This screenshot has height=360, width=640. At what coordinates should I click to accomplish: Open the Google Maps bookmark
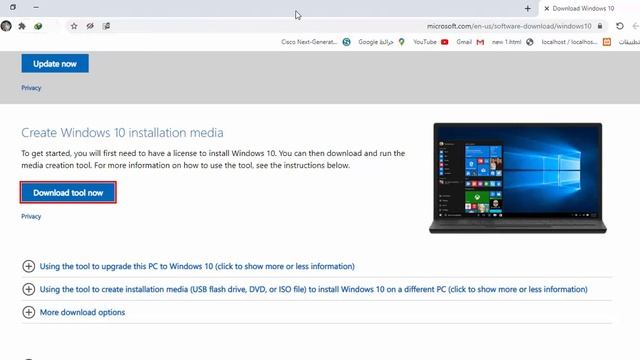point(381,42)
